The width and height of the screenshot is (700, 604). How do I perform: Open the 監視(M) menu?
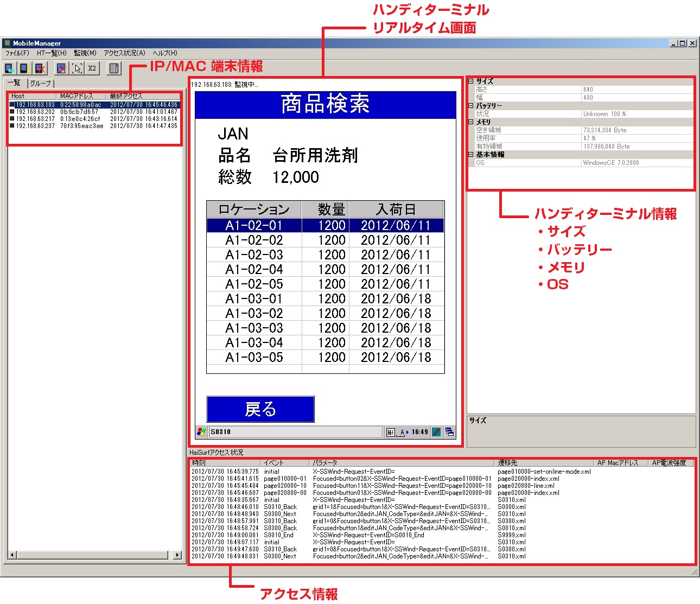tap(85, 53)
